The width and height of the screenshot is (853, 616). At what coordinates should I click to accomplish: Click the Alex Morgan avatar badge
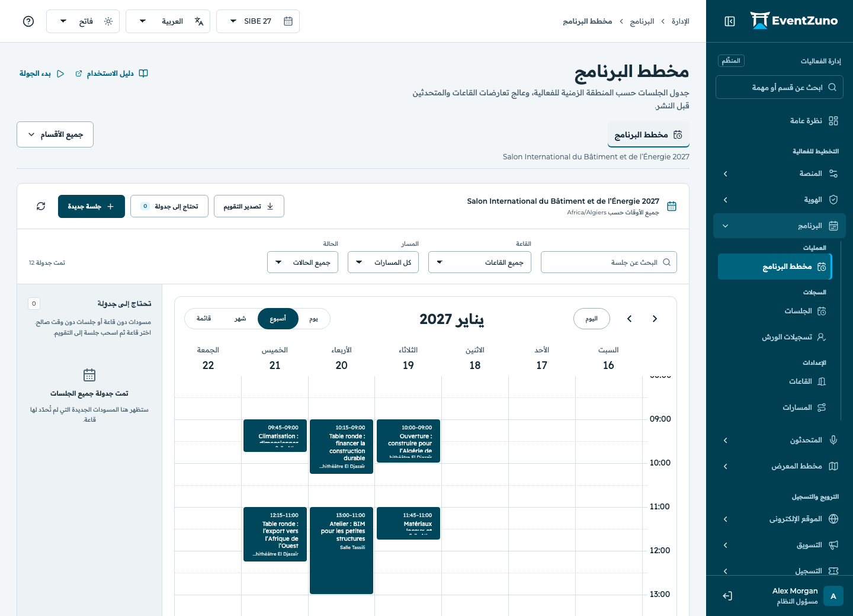point(833,596)
